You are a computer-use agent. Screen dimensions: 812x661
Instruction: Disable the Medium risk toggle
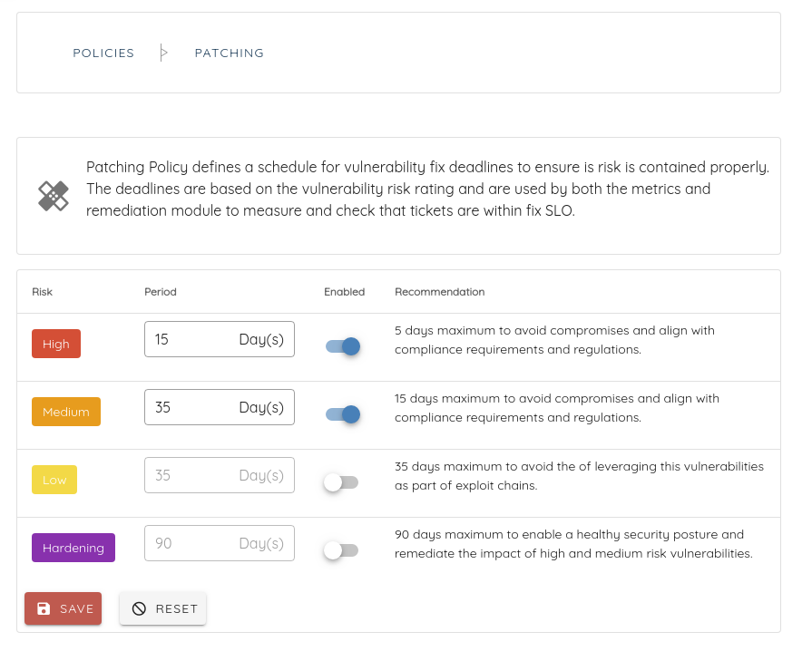click(x=342, y=414)
